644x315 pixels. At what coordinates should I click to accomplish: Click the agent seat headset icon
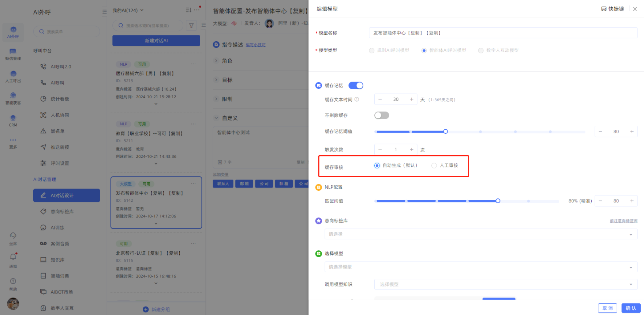point(13,236)
